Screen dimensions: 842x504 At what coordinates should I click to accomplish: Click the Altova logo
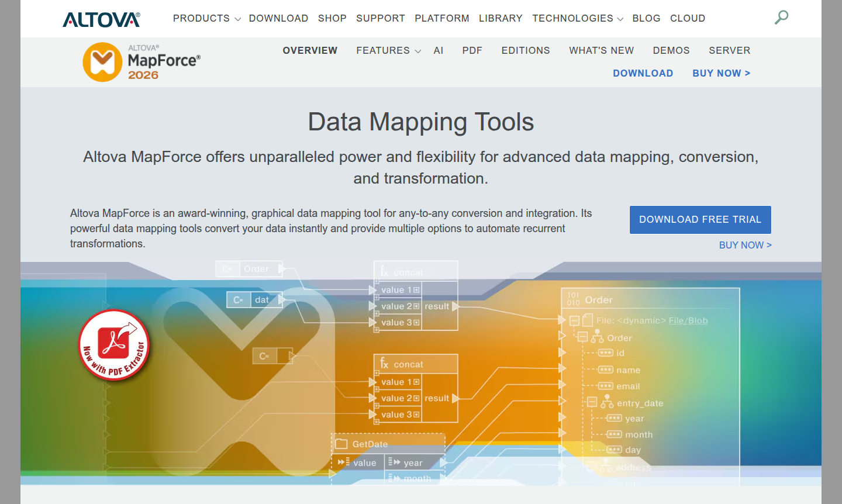[101, 18]
